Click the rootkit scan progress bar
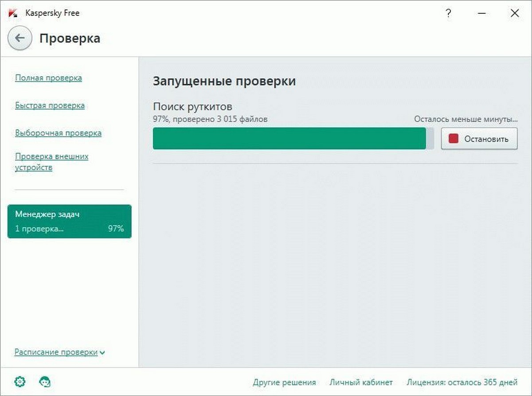 (293, 139)
